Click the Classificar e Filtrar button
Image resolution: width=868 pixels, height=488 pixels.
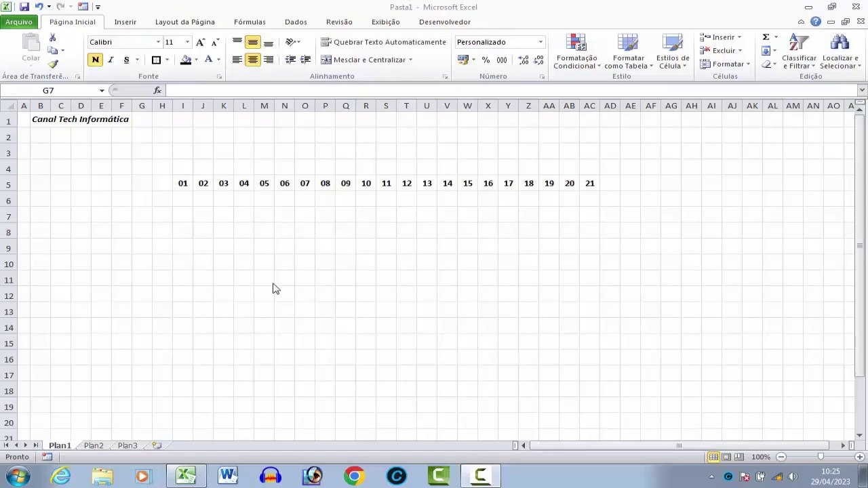click(799, 51)
